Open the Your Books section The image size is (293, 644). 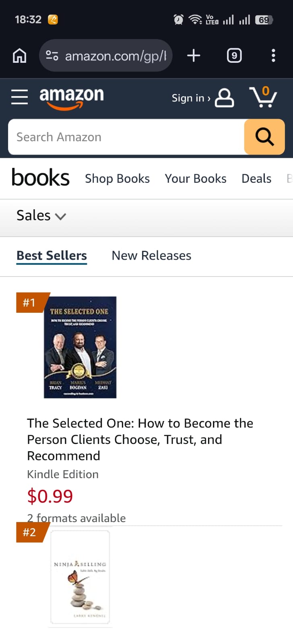[196, 178]
